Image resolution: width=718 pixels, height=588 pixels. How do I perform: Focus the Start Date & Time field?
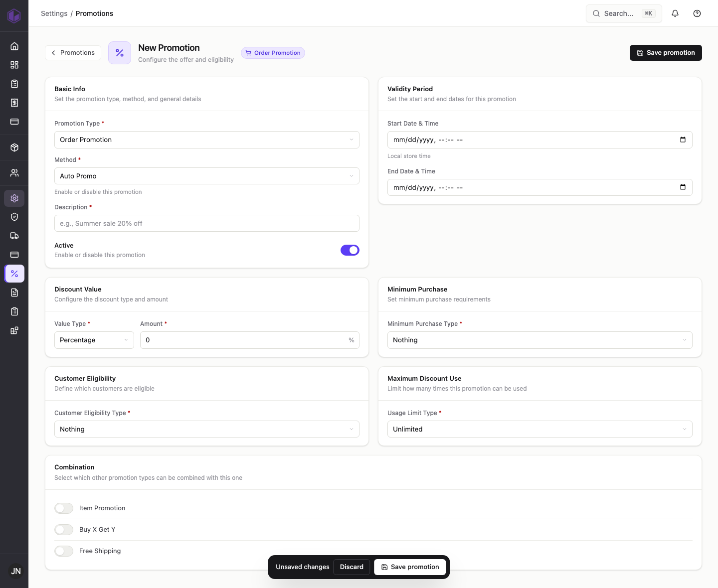point(540,140)
